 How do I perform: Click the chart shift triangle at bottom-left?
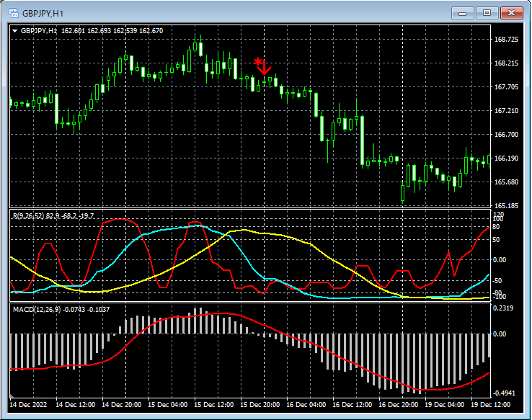coord(12,397)
